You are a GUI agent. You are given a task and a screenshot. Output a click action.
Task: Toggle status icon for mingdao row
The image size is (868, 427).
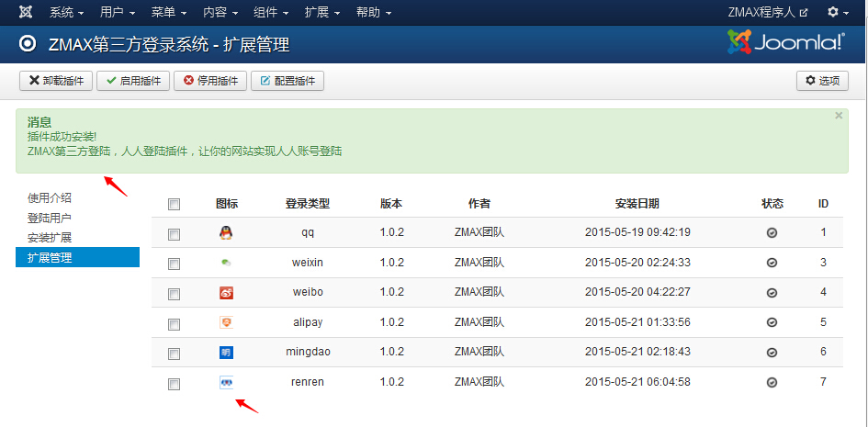pos(772,353)
